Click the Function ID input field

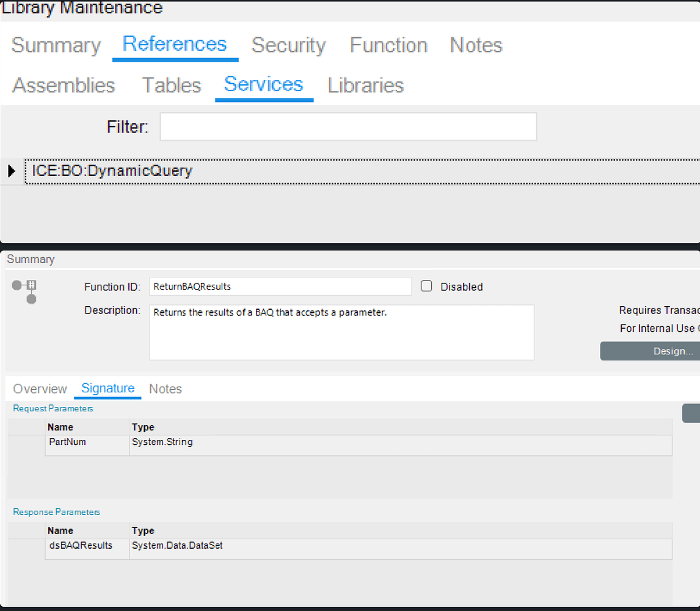[x=280, y=286]
